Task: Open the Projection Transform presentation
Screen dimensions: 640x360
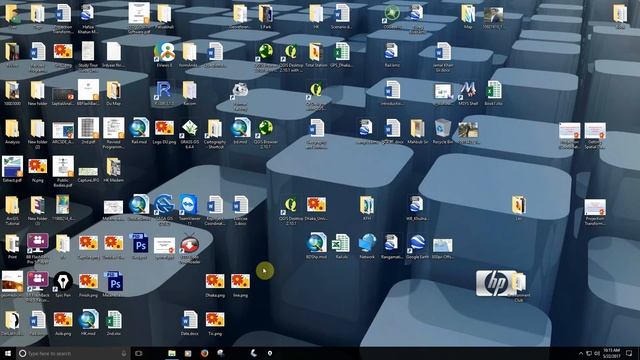Action: coord(595,208)
